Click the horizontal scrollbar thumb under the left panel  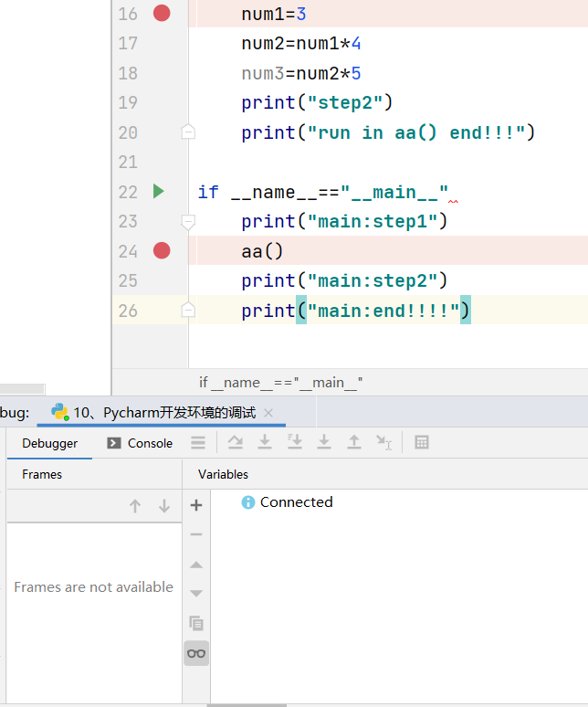(x=22, y=389)
